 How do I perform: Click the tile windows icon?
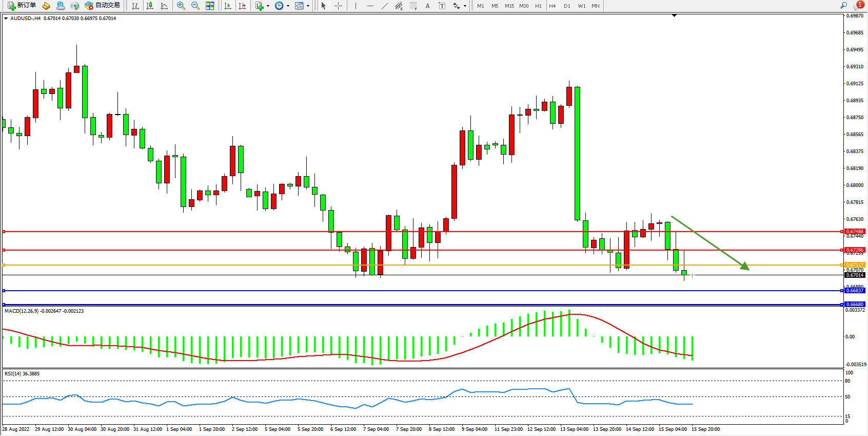pyautogui.click(x=210, y=6)
